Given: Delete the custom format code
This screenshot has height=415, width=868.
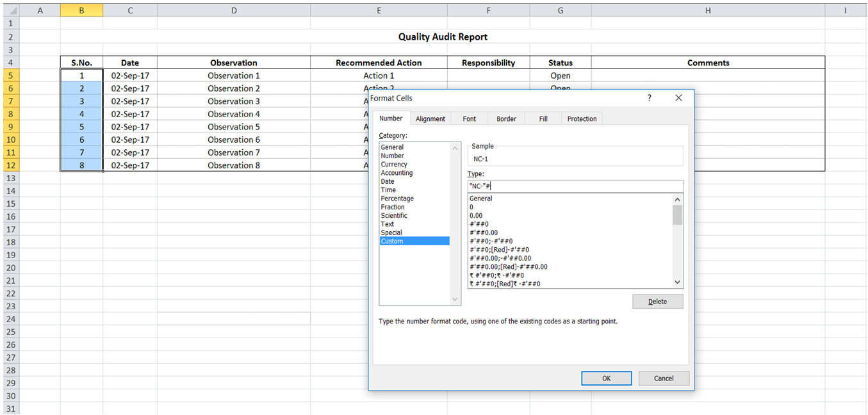Looking at the screenshot, I should pos(657,301).
